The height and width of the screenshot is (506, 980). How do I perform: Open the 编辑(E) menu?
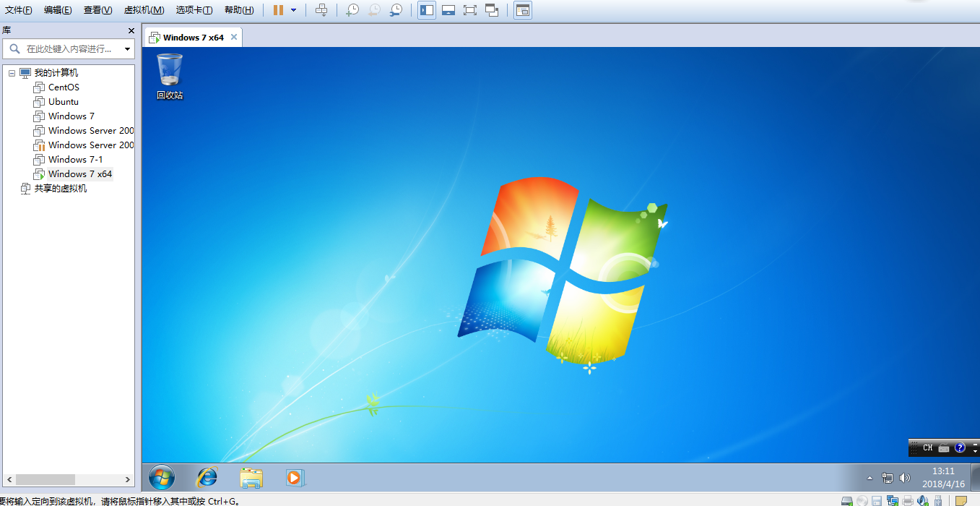pyautogui.click(x=58, y=10)
